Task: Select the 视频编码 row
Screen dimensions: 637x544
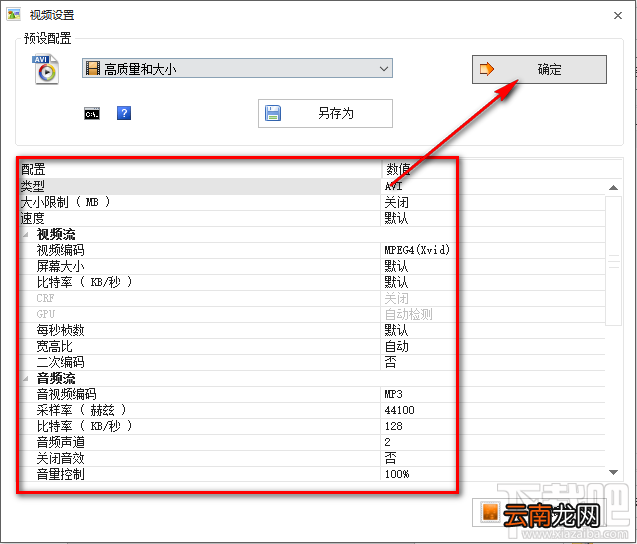Action: pos(312,250)
